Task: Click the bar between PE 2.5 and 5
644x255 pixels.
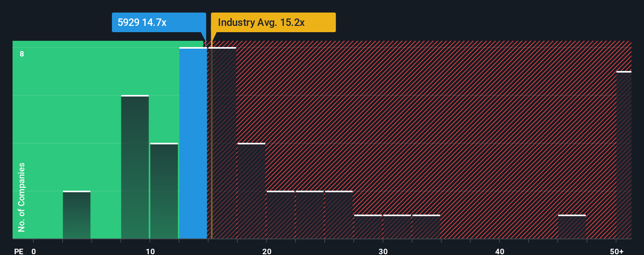Action: [77, 215]
